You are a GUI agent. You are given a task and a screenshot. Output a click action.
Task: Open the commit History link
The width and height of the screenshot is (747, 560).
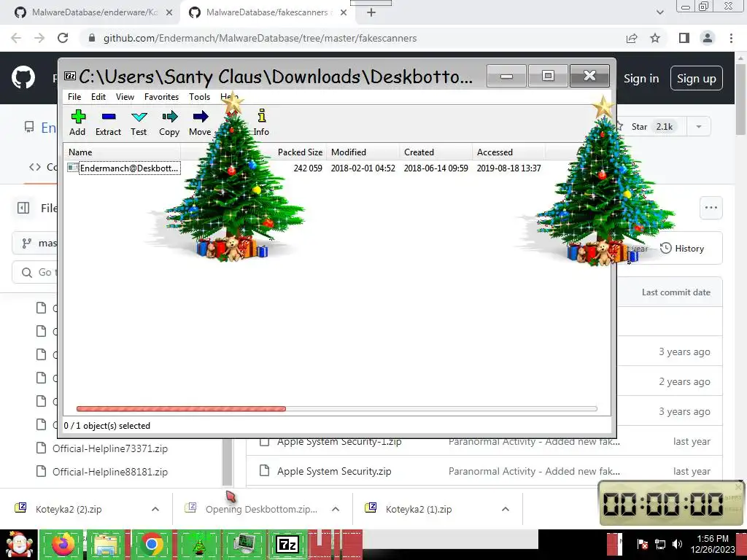pos(682,249)
